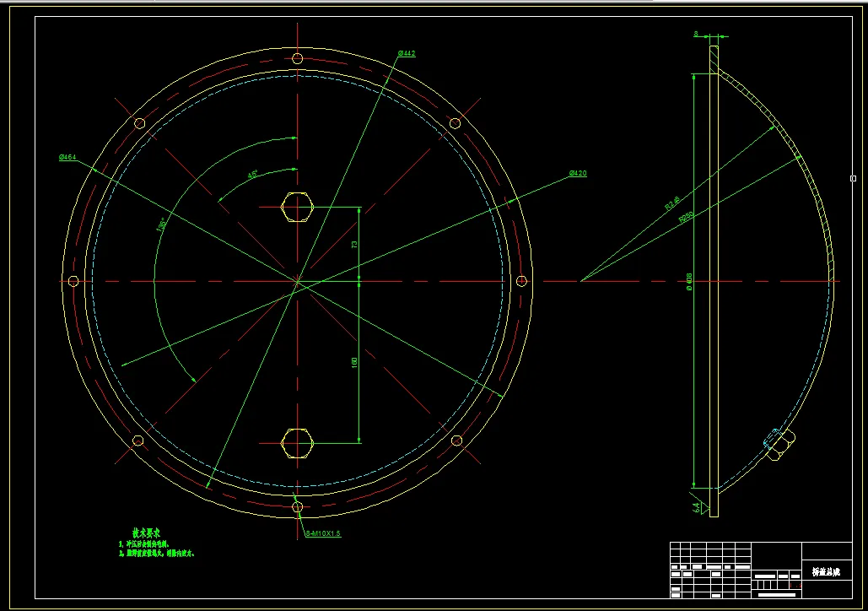Select the 技术要求 heading text
This screenshot has width=868, height=611.
point(147,533)
